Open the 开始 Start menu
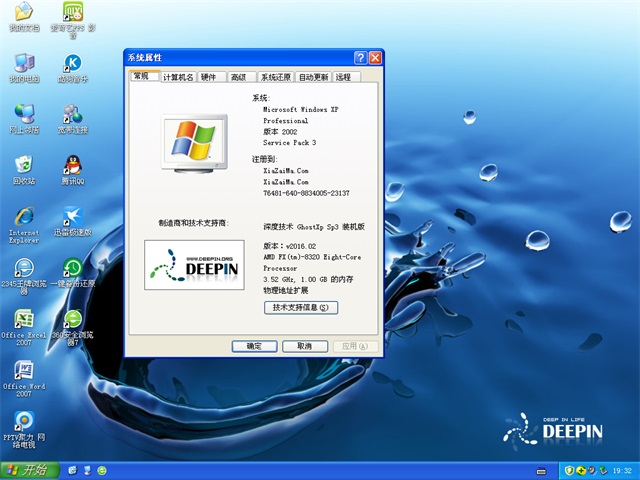Viewport: 640px width, 480px height. [27, 469]
